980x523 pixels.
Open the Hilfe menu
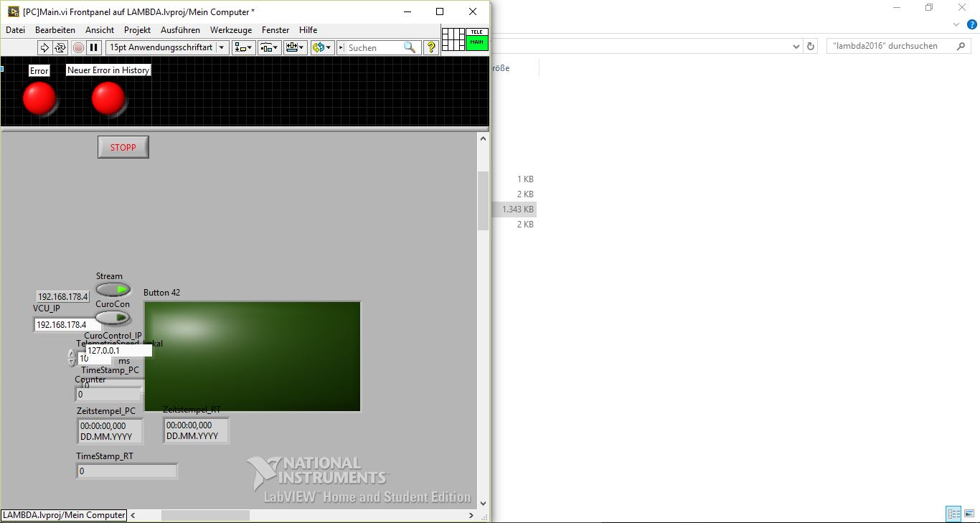(308, 30)
